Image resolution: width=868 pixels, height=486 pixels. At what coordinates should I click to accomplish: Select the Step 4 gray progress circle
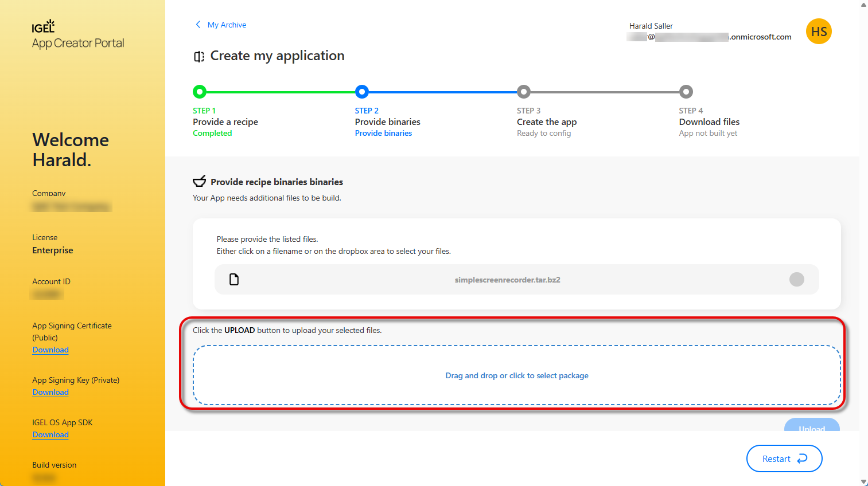pos(686,92)
